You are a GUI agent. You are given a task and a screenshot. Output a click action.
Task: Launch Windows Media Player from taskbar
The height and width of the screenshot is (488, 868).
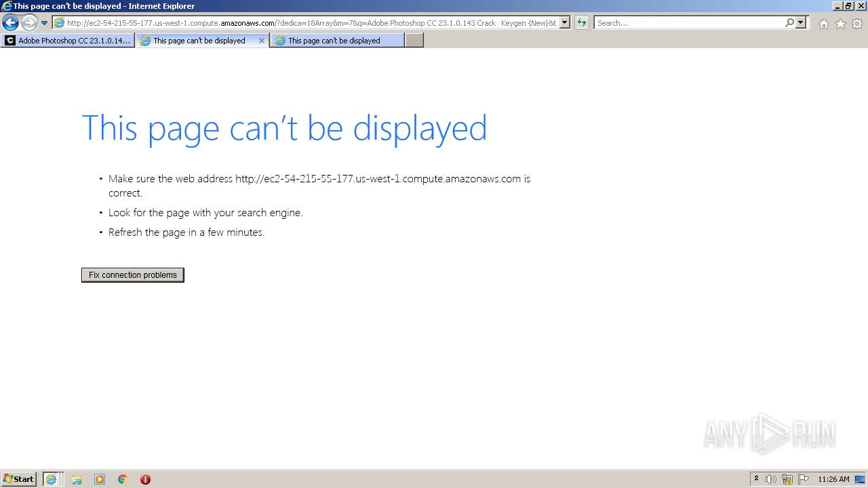[x=100, y=479]
